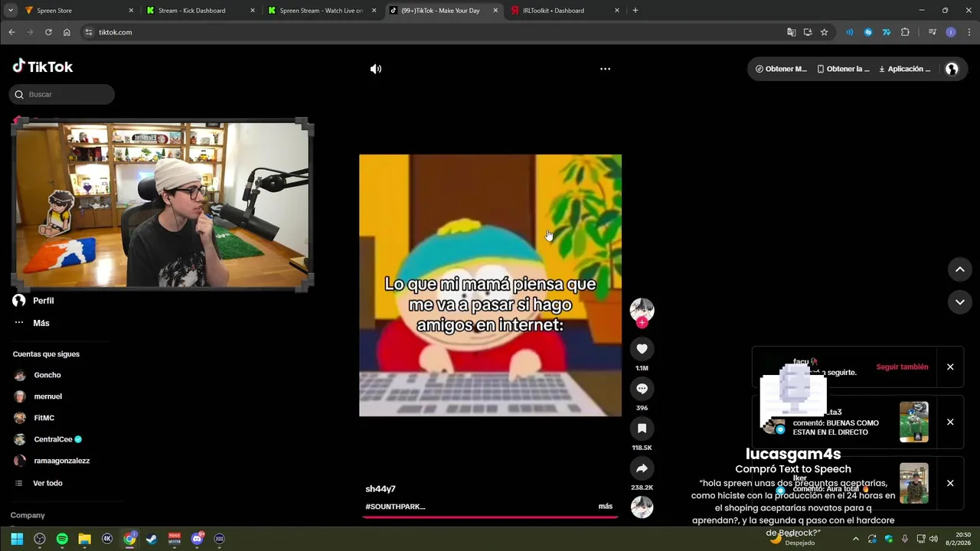
Task: Open system volume speaker icon
Action: point(933,539)
